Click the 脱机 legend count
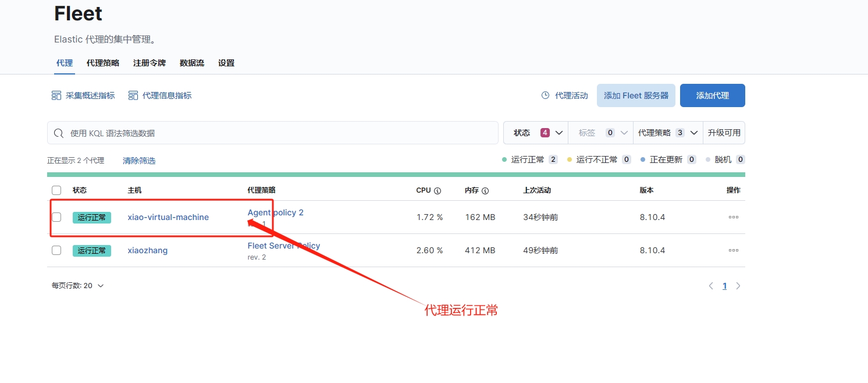 [x=741, y=159]
